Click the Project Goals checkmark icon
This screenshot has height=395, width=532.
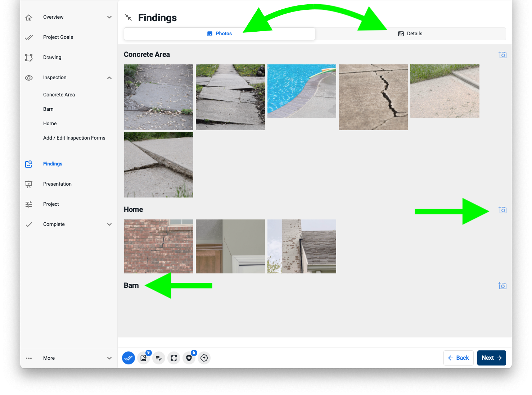pyautogui.click(x=29, y=37)
